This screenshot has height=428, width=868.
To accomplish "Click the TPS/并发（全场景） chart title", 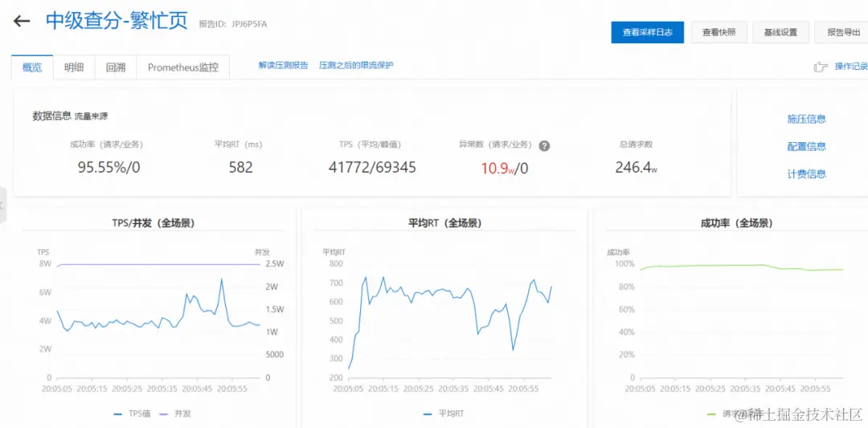I will [154, 223].
